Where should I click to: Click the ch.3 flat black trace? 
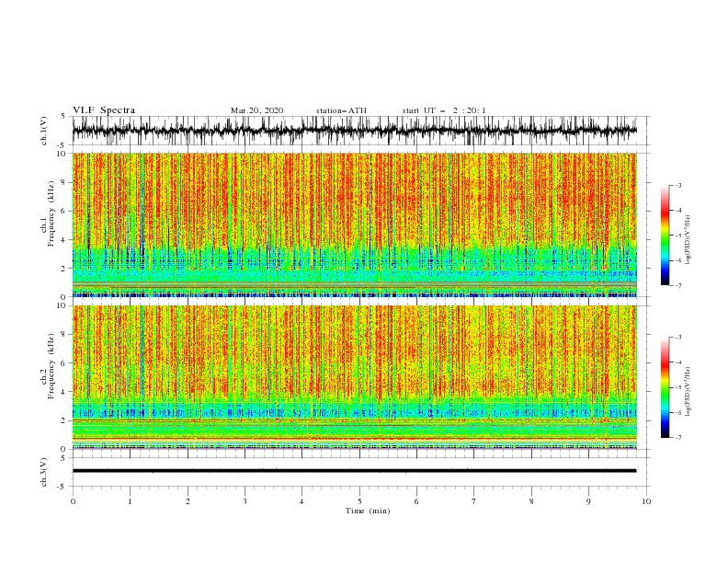tap(354, 471)
